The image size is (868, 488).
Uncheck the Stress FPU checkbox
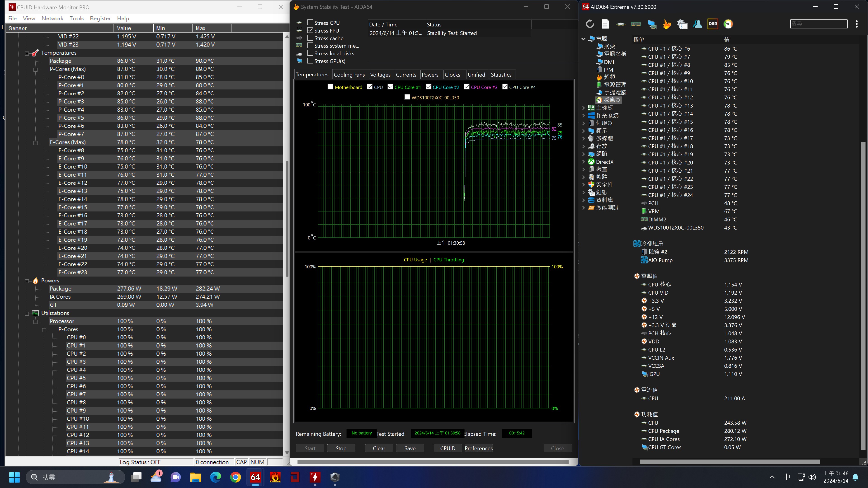(310, 30)
